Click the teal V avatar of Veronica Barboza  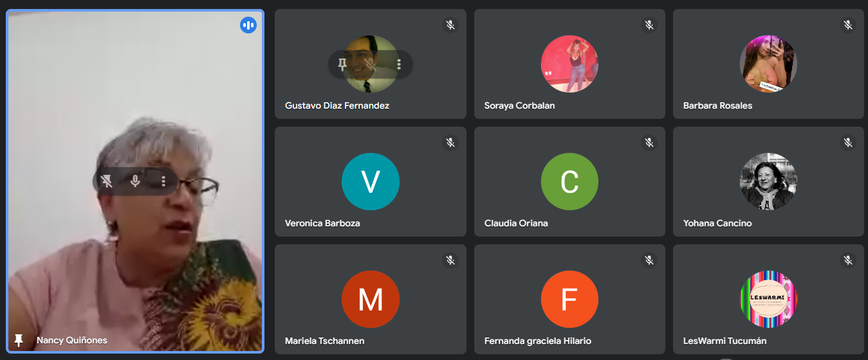pyautogui.click(x=371, y=182)
